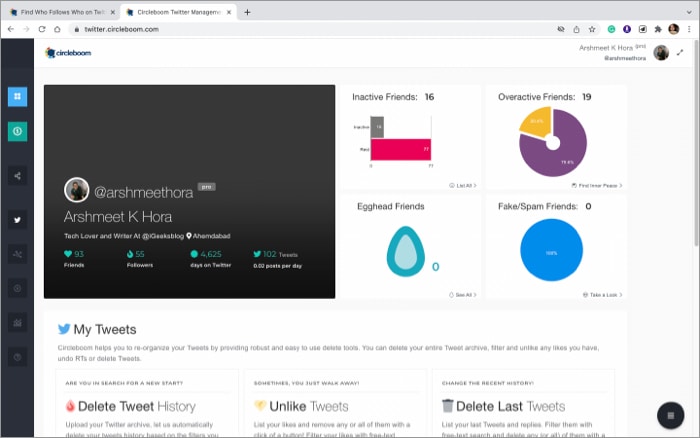The image size is (700, 438).
Task: Click the green circle sidebar icon
Action: [x=17, y=131]
